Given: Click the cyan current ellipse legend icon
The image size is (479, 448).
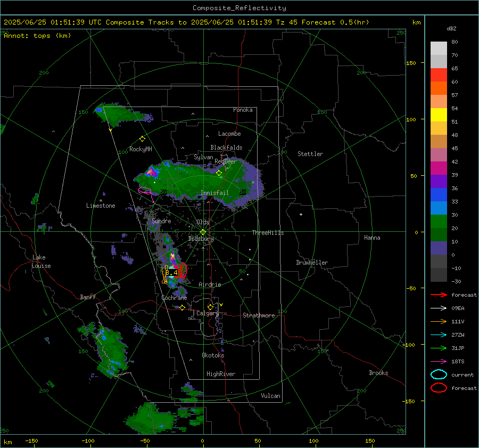Looking at the screenshot, I should [x=439, y=374].
